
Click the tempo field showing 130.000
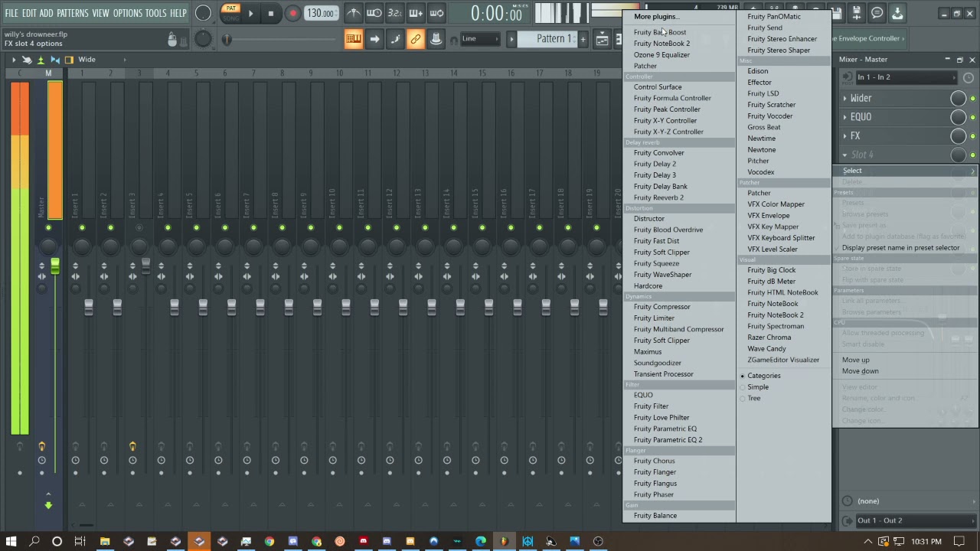point(321,13)
